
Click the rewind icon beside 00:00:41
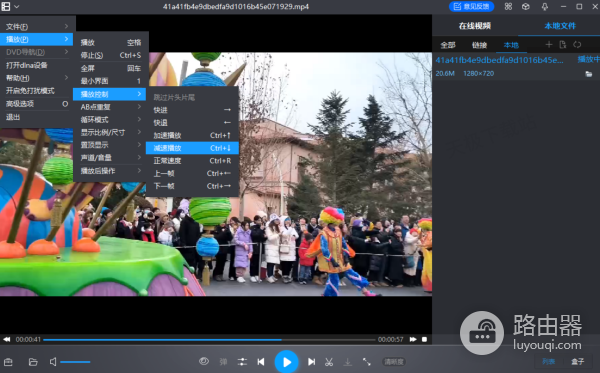(7, 339)
